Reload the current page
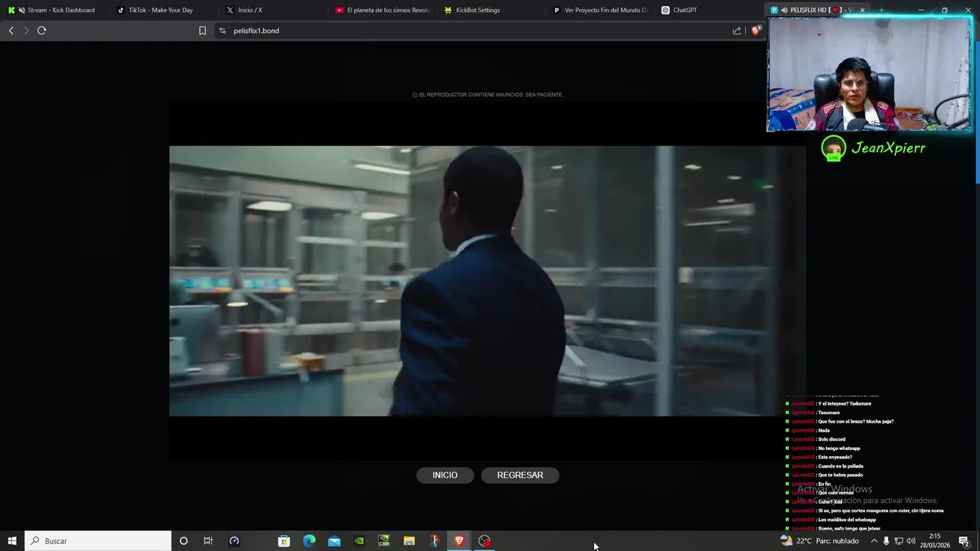This screenshot has width=980, height=551. 42,31
